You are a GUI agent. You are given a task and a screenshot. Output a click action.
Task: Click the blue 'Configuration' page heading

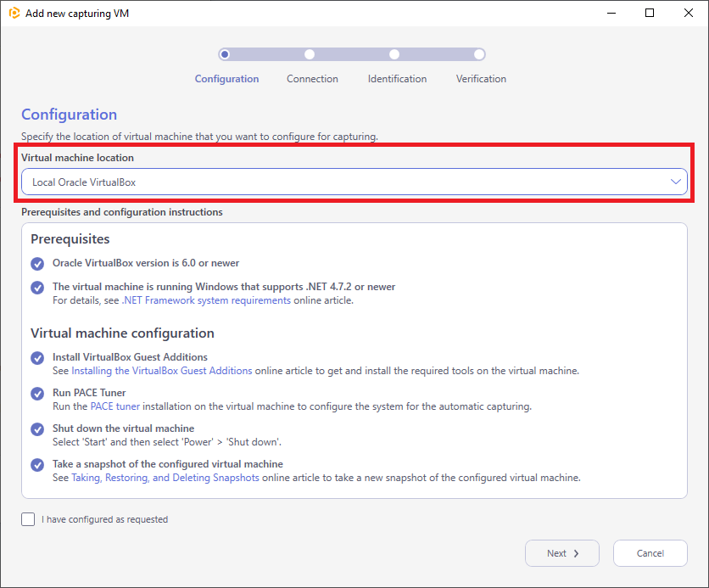(70, 115)
